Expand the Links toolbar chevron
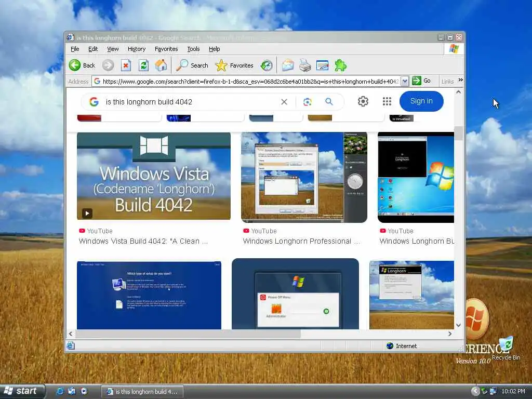 click(x=460, y=80)
